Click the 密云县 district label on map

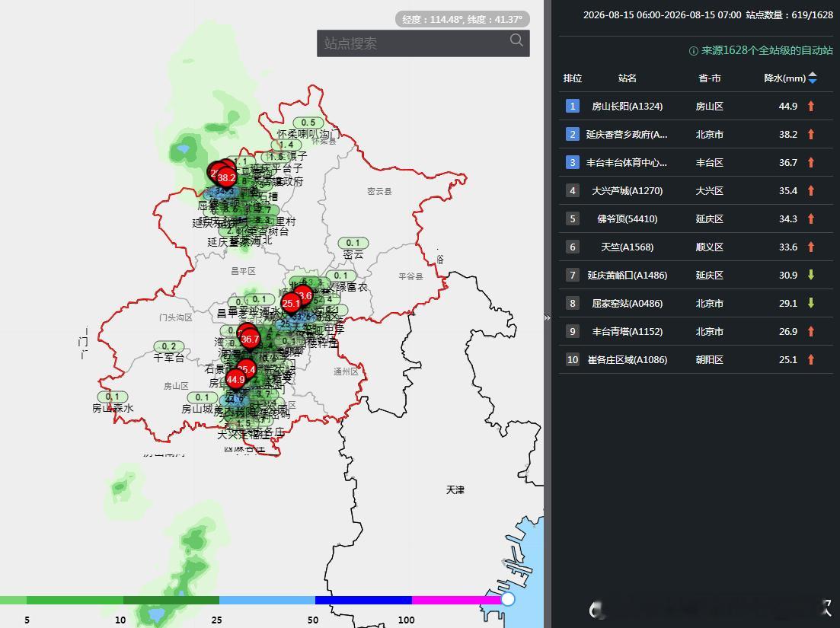[379, 191]
